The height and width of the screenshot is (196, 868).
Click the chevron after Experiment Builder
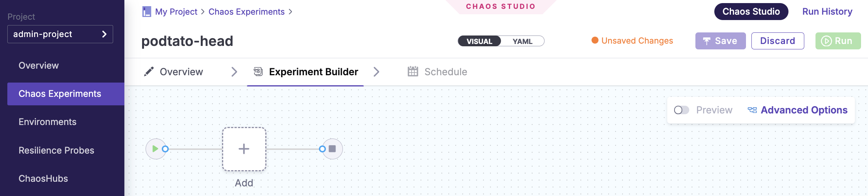pyautogui.click(x=376, y=72)
